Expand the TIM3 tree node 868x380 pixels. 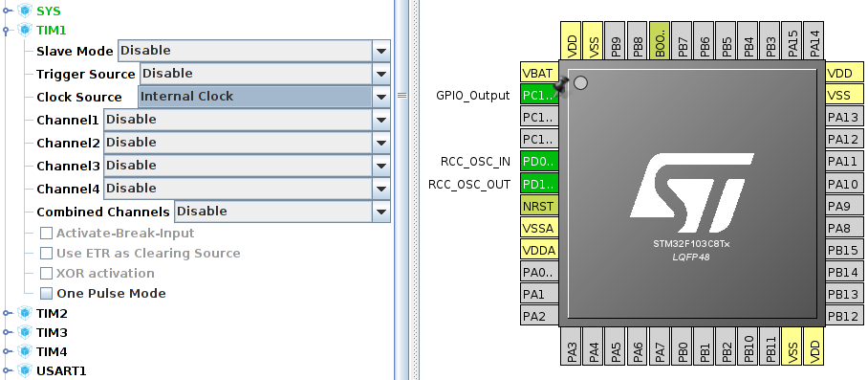6,332
